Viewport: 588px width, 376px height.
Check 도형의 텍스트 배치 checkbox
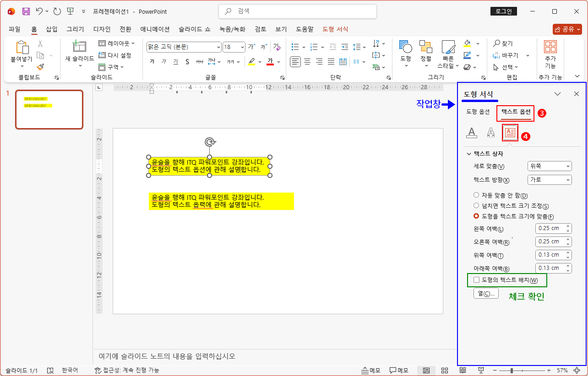tap(476, 279)
